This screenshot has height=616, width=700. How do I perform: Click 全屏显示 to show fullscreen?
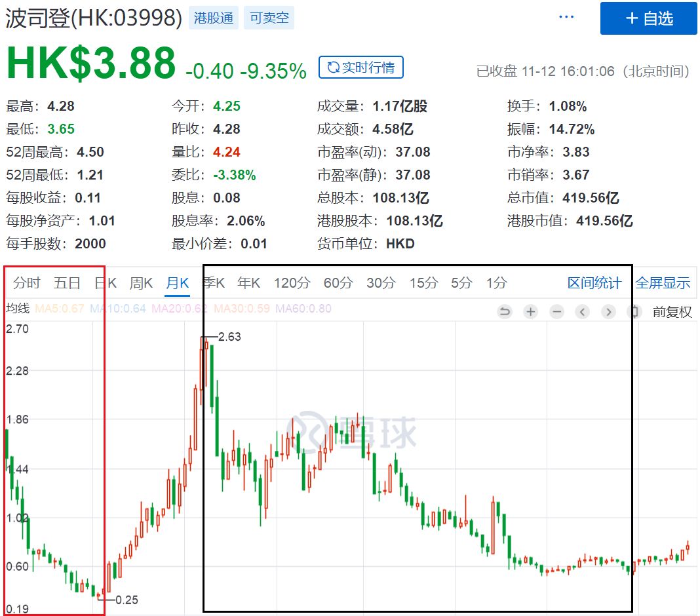point(663,282)
